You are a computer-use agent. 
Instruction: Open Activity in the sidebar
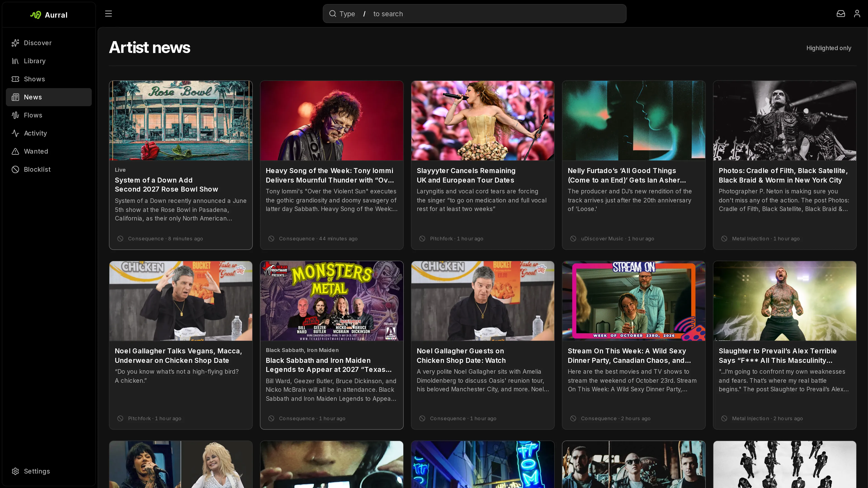pyautogui.click(x=49, y=133)
